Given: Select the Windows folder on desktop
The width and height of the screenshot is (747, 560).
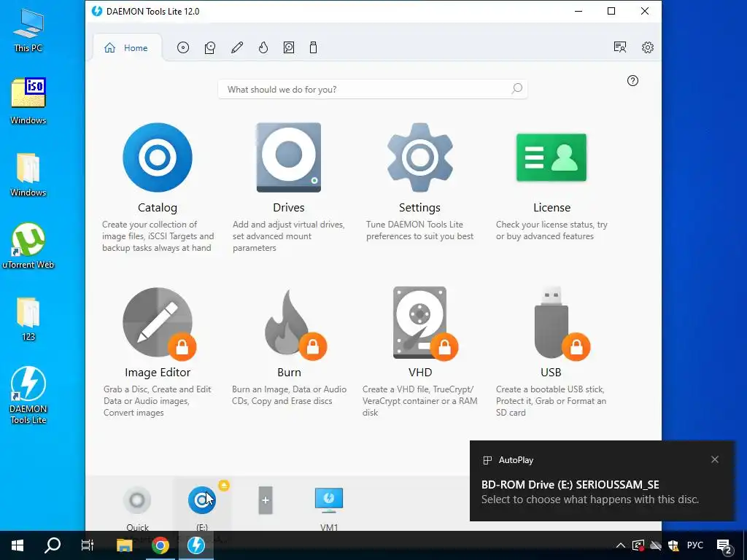Looking at the screenshot, I should point(28,175).
